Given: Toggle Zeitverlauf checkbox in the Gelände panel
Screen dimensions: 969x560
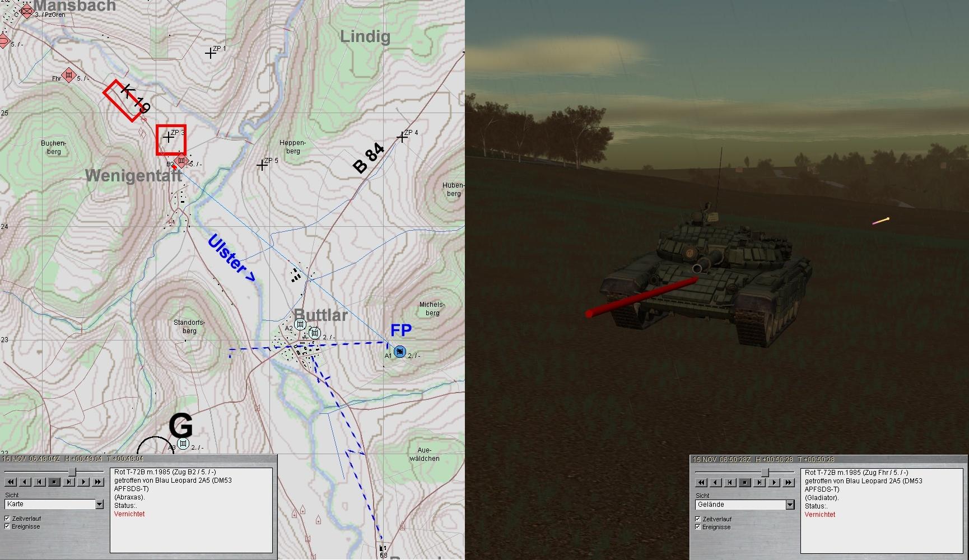Looking at the screenshot, I should coord(698,519).
